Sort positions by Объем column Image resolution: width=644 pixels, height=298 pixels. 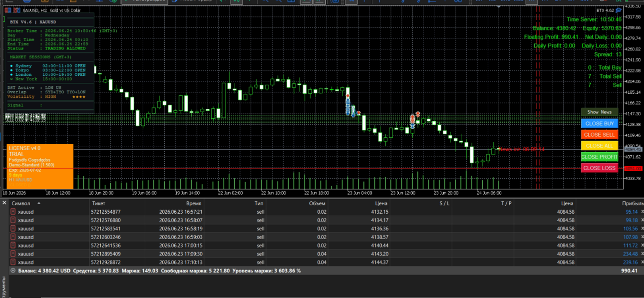click(x=317, y=203)
